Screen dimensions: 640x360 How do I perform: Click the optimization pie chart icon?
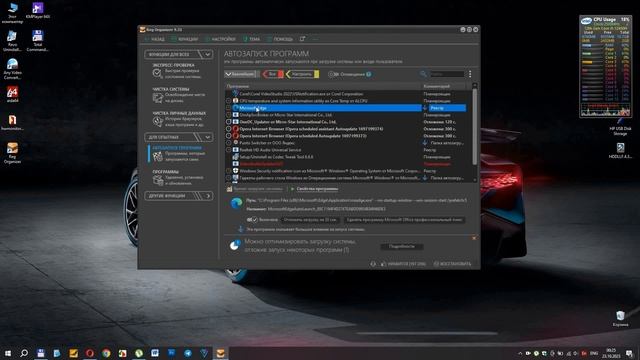(235, 245)
